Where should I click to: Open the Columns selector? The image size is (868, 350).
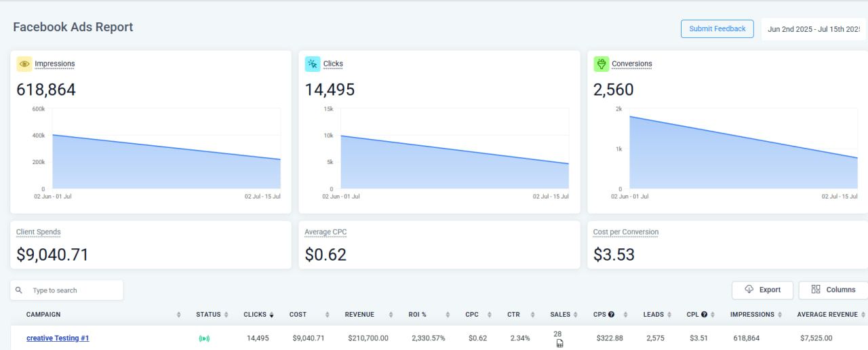point(833,290)
